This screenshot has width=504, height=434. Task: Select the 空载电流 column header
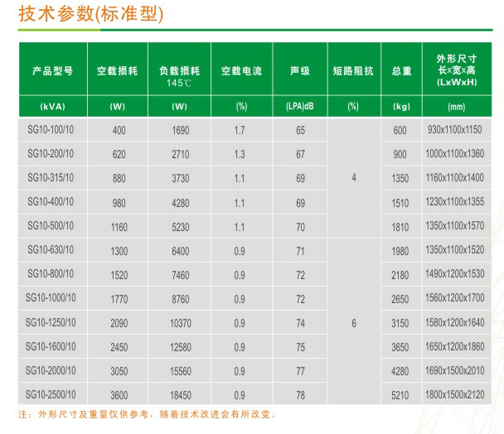(242, 70)
